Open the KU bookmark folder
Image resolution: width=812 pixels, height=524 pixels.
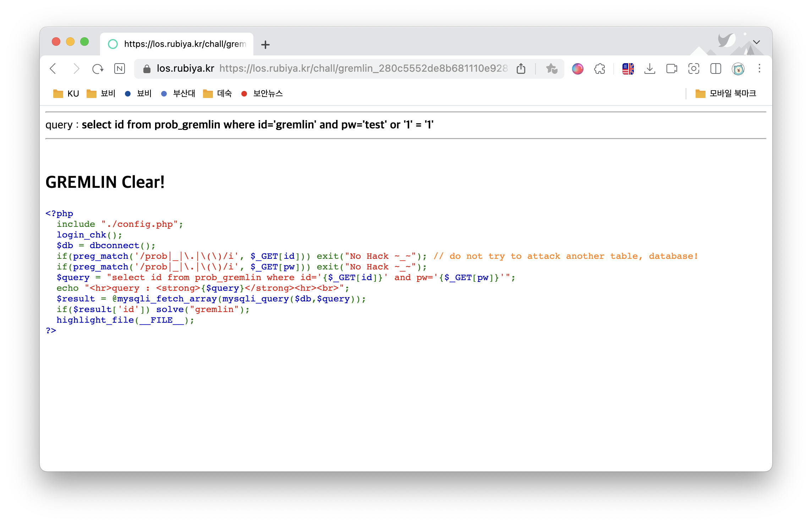point(66,94)
